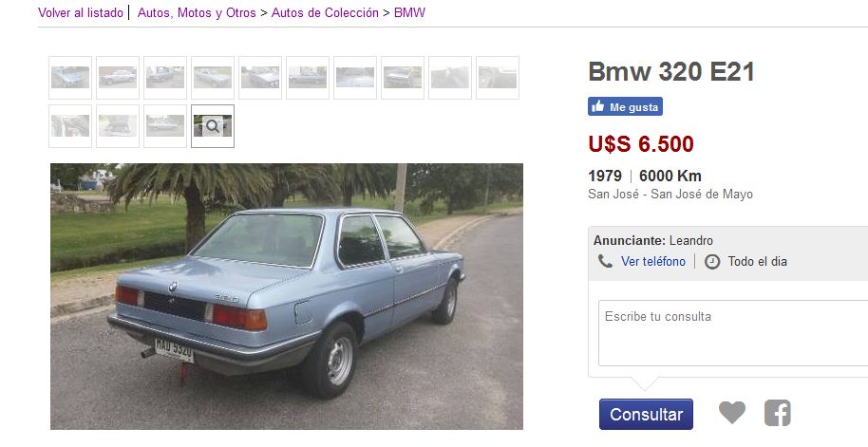Open Autos de Colección breadcrumb
The width and height of the screenshot is (868, 447).
pos(325,12)
